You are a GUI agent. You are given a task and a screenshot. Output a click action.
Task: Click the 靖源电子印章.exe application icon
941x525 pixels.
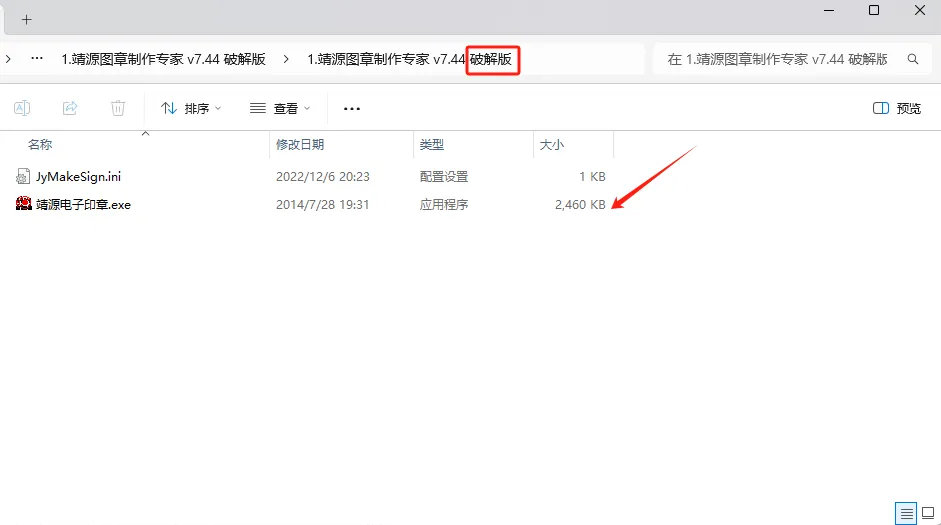click(x=23, y=204)
